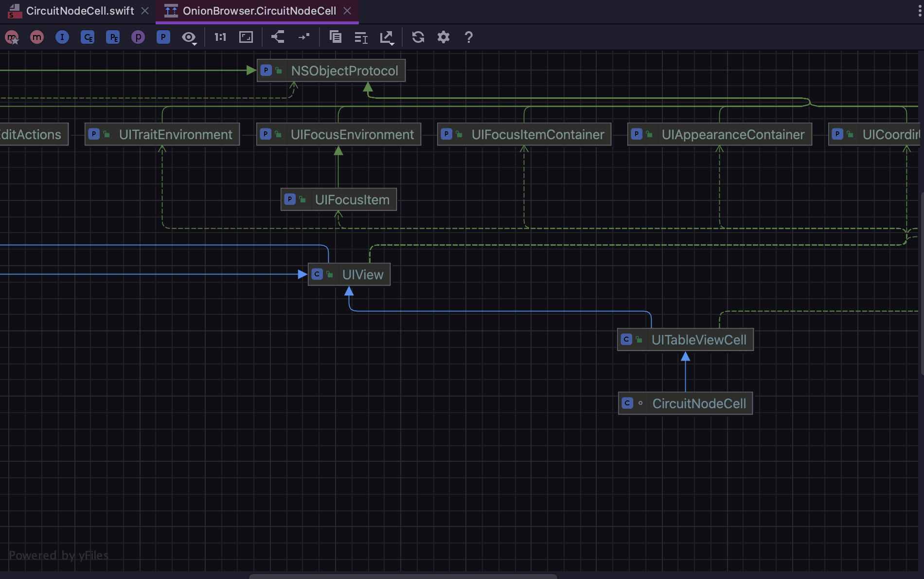Image resolution: width=924 pixels, height=579 pixels.
Task: Open the diagram settings gear
Action: point(444,37)
